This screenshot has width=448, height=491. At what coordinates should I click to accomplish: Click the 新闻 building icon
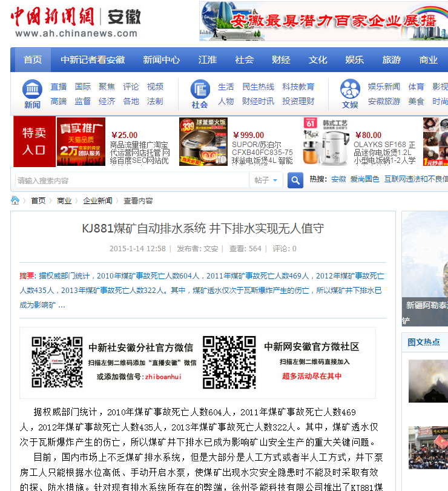[32, 90]
